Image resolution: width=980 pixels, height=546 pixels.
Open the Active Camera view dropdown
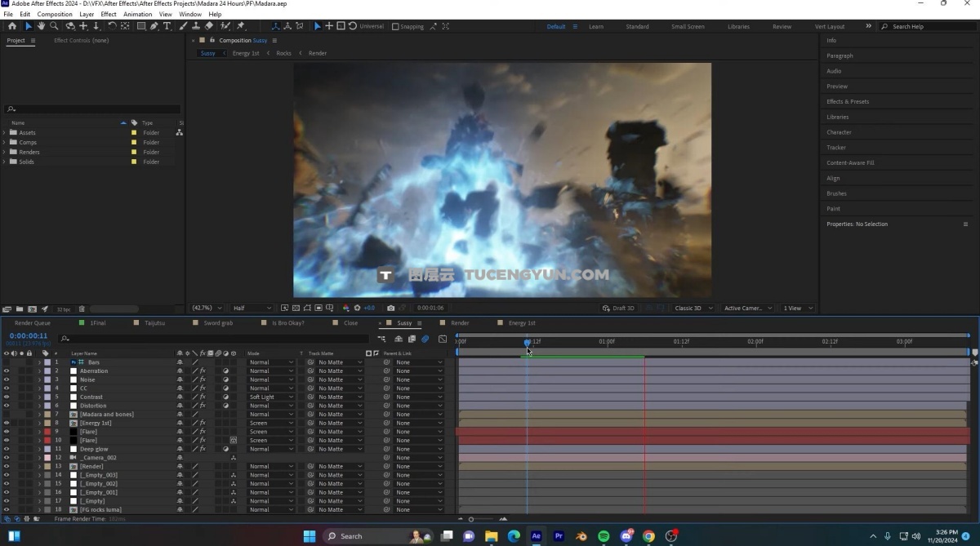tap(748, 309)
